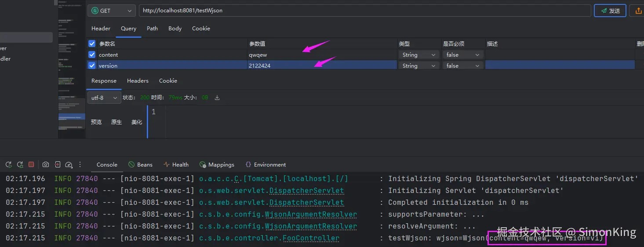Click the camera thread dump icon
This screenshot has width=644, height=247.
click(x=46, y=165)
